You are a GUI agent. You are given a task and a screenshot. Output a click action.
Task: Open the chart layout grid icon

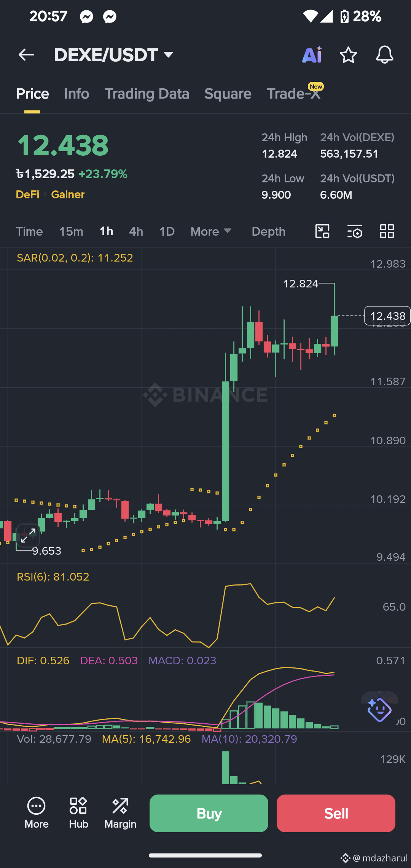coord(387,231)
